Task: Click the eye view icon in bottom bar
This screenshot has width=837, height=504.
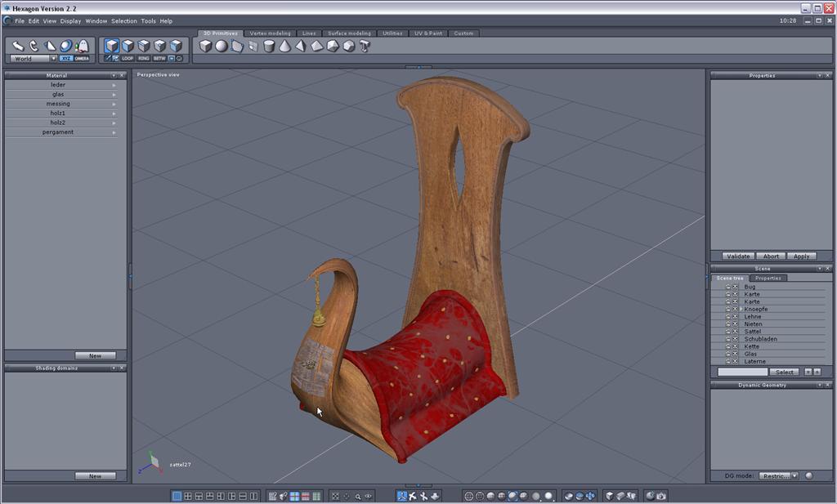Action: click(369, 496)
